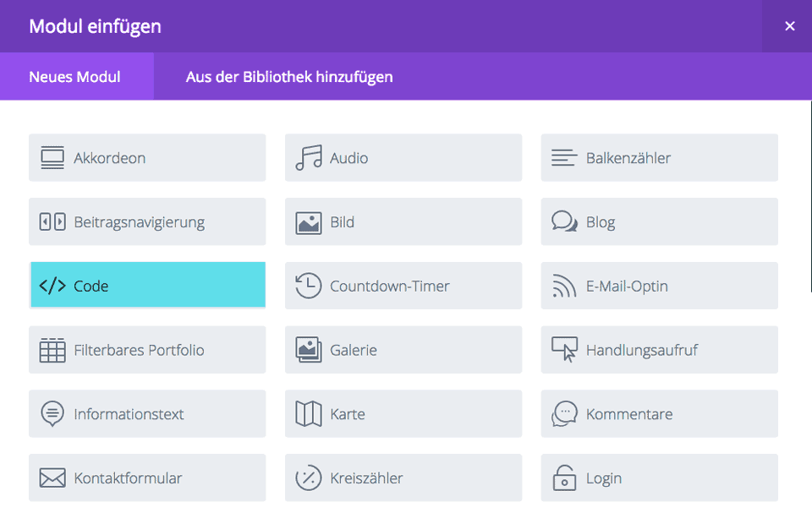Choose the Kommentare module
Screen dimensions: 812x513
pyautogui.click(x=659, y=413)
